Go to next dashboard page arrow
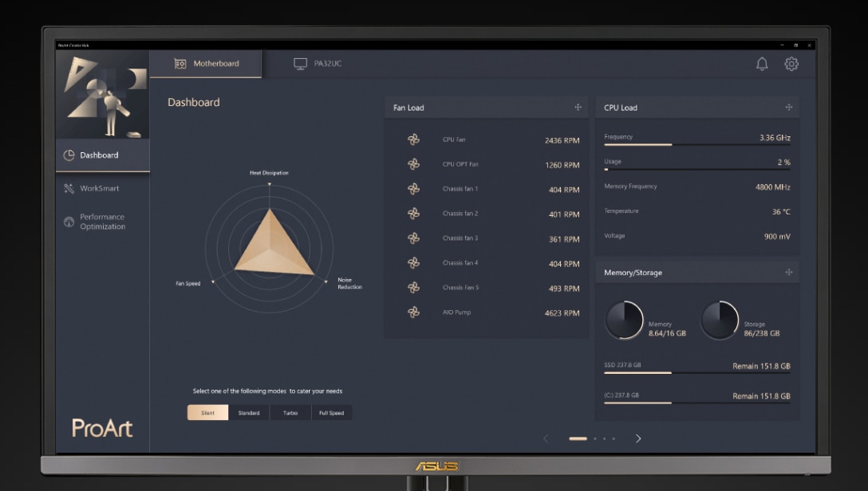 tap(638, 438)
